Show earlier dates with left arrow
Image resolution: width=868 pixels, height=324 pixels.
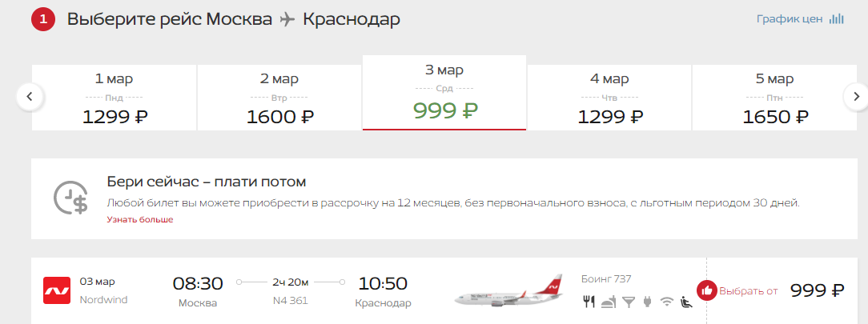pyautogui.click(x=30, y=97)
